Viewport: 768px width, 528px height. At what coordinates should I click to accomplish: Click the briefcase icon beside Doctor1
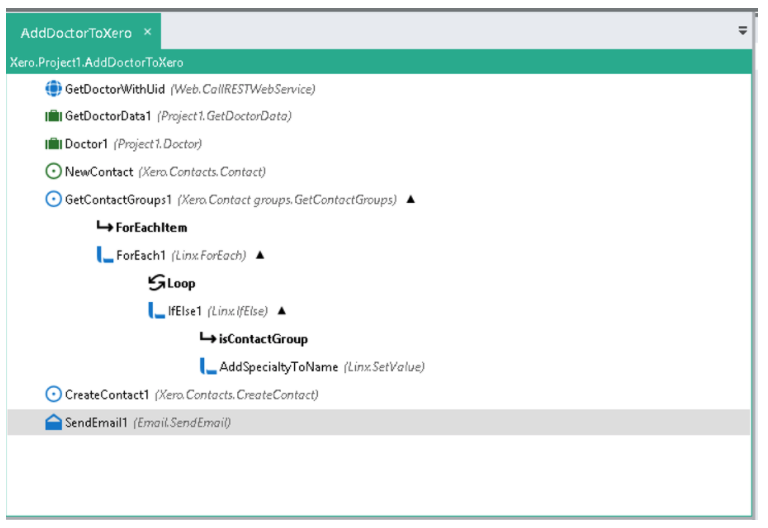tap(53, 144)
